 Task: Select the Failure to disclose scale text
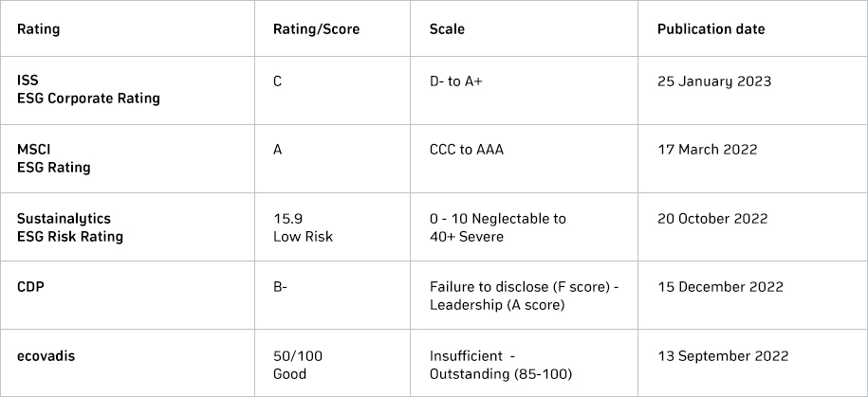525,296
